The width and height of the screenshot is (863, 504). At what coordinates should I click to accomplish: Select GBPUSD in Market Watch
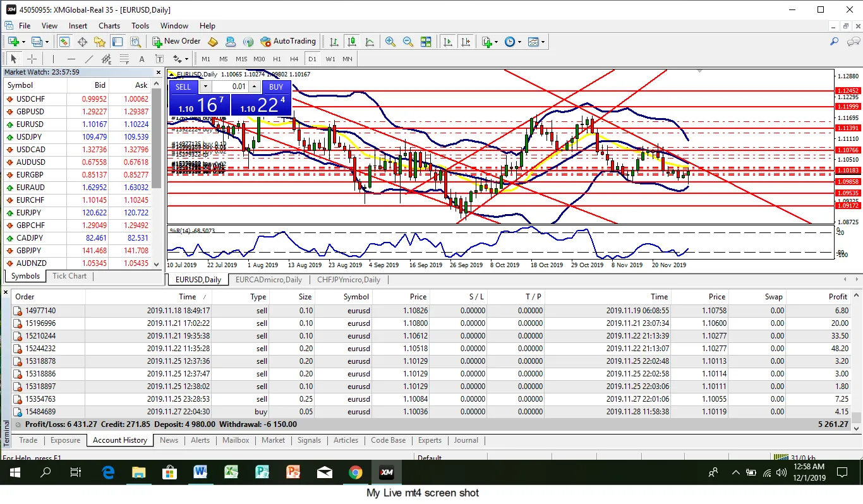coord(78,112)
